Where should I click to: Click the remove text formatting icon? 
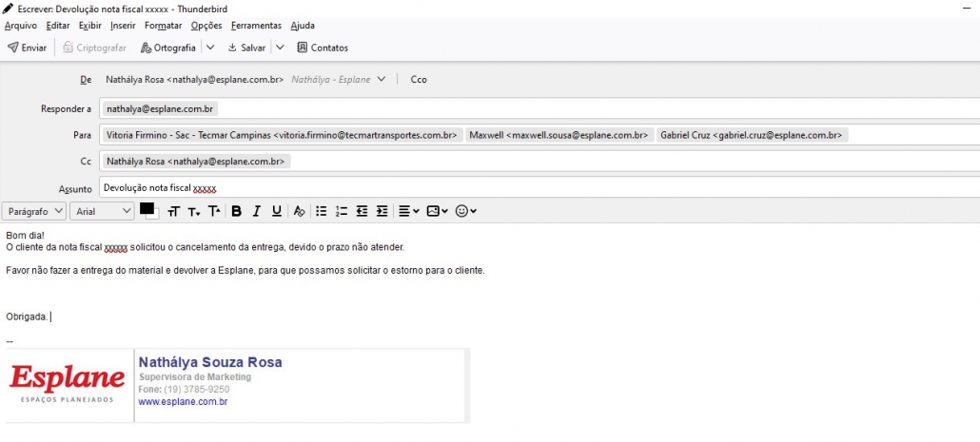[x=299, y=211]
